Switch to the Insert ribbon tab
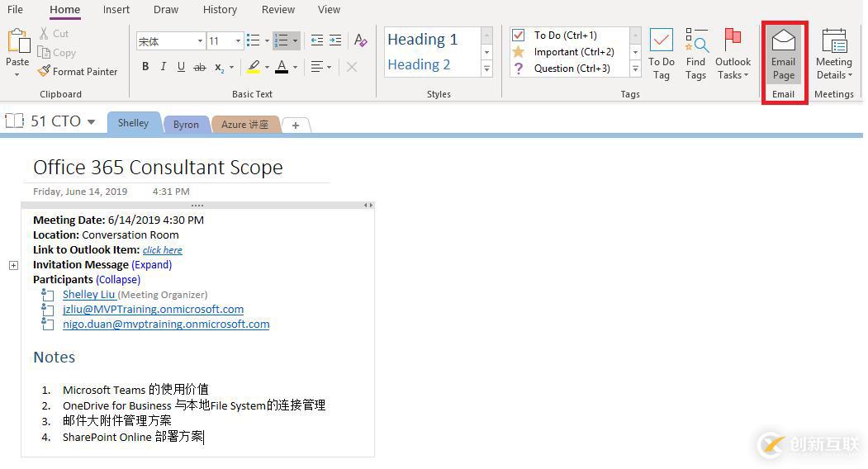 click(116, 9)
